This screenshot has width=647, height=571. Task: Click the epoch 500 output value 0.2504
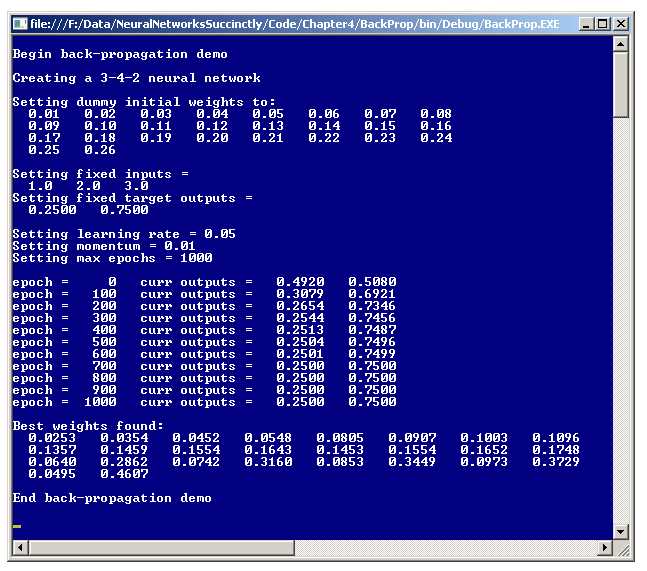tap(300, 342)
